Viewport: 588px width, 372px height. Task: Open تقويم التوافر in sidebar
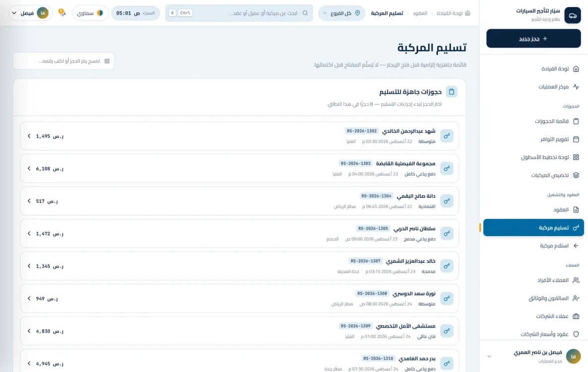coord(533,139)
